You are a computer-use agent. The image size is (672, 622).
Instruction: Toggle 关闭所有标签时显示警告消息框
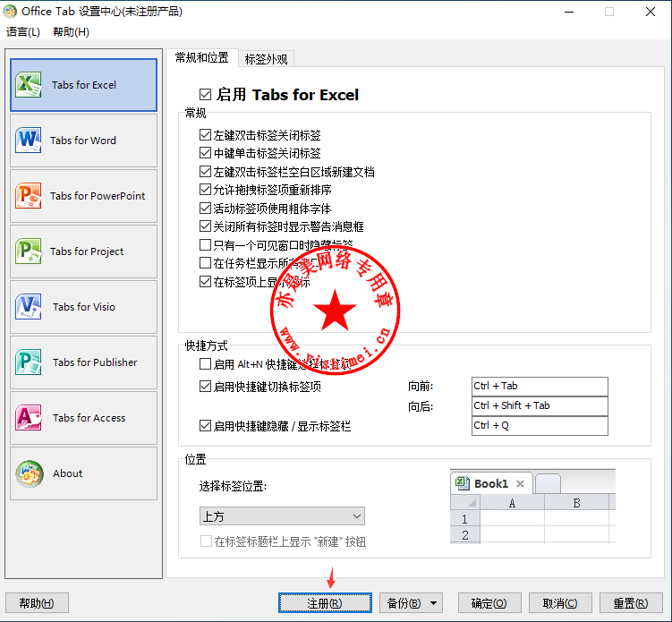pyautogui.click(x=205, y=226)
